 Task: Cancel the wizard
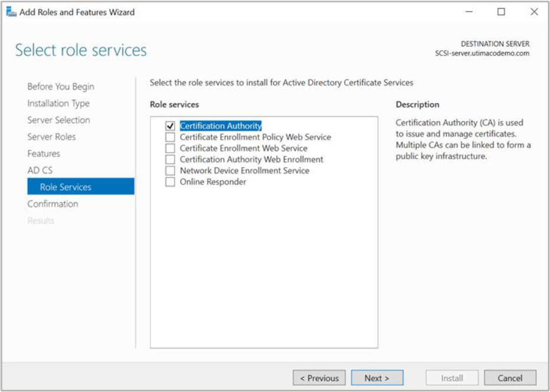pyautogui.click(x=510, y=378)
